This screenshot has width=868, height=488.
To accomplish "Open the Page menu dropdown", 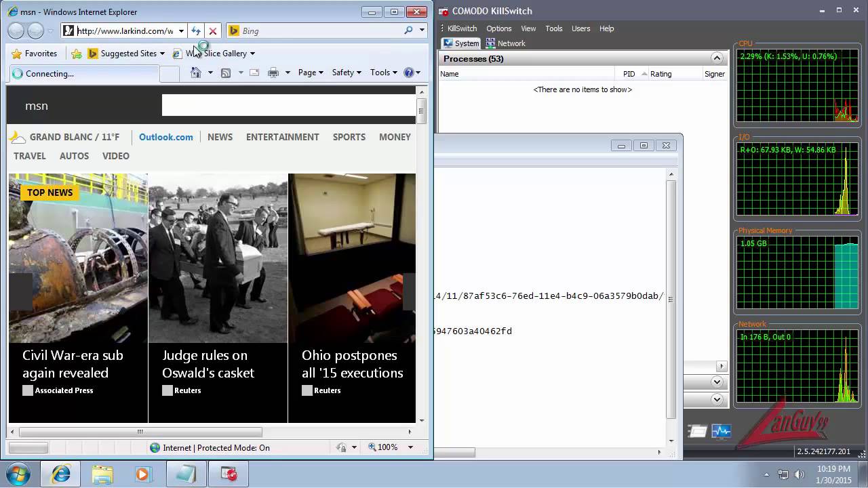I will point(311,73).
